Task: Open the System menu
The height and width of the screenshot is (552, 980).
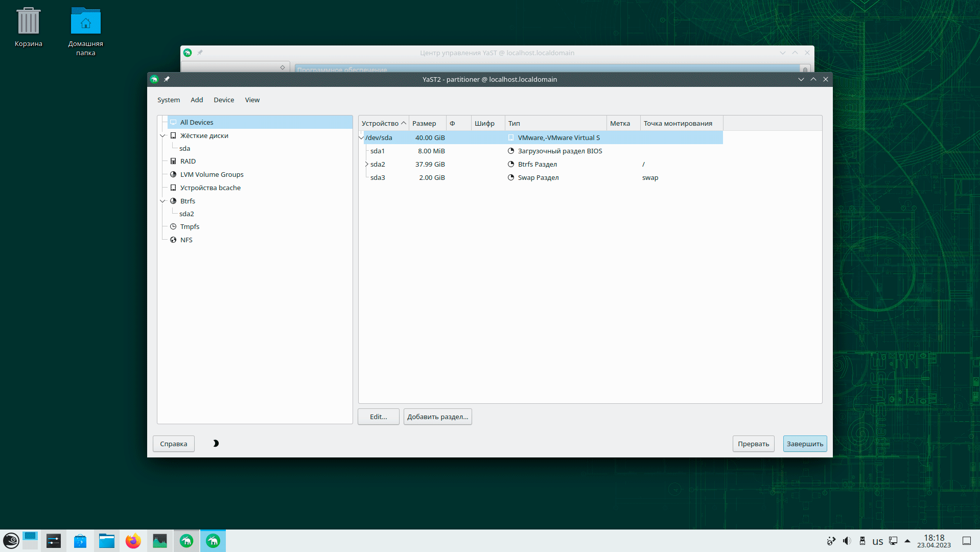Action: (168, 100)
